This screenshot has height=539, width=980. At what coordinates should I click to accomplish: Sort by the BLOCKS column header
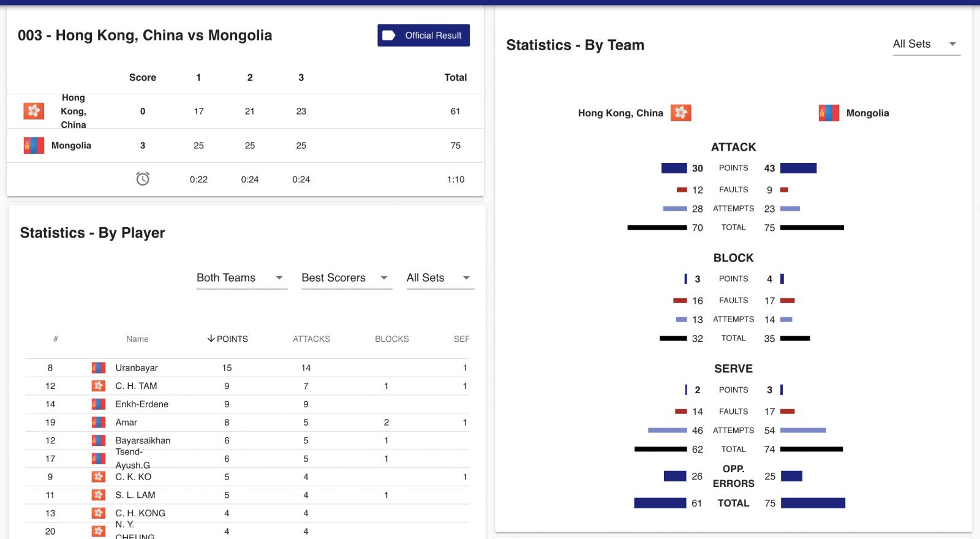coord(392,339)
